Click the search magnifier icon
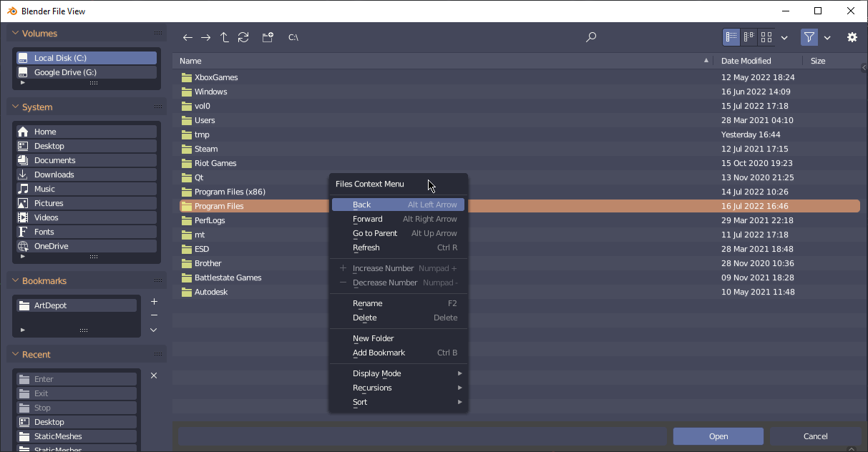The height and width of the screenshot is (452, 868). (591, 37)
